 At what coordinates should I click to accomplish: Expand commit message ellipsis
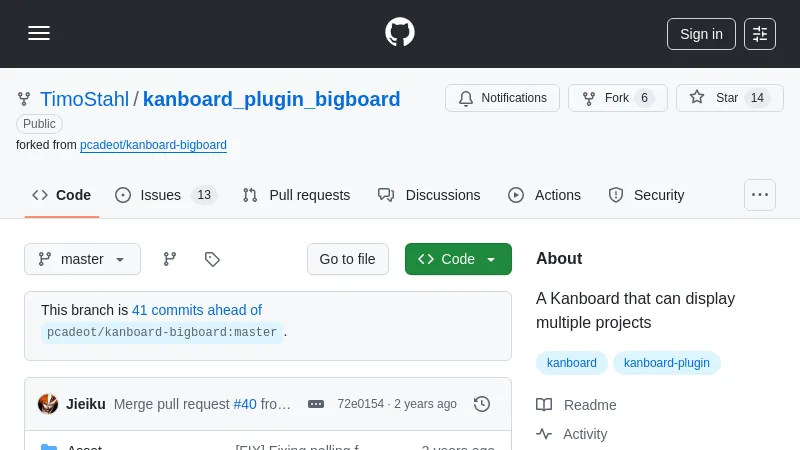316,404
